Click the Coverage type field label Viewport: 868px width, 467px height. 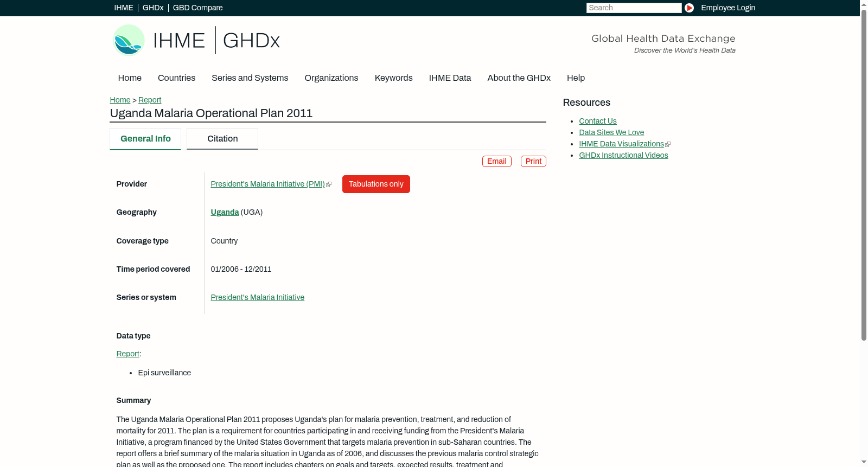[x=143, y=241]
